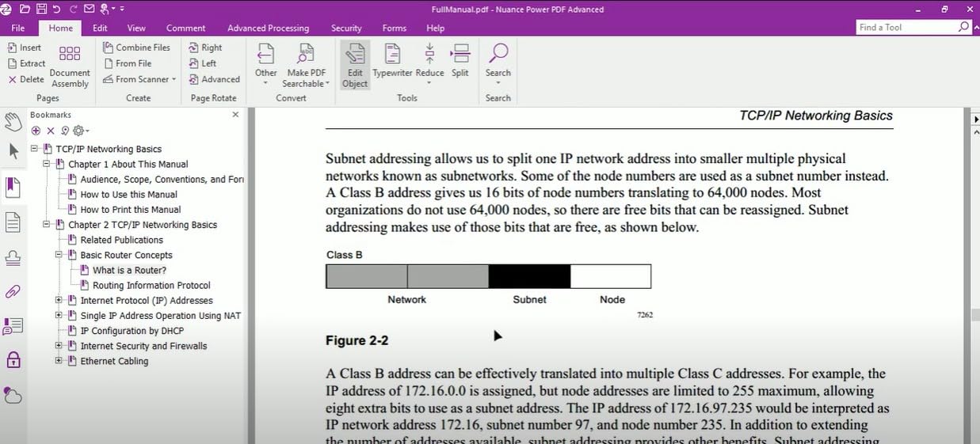Expand Internet Protocol (IP) Addresses node
Viewport: 980px width, 444px height.
59,300
